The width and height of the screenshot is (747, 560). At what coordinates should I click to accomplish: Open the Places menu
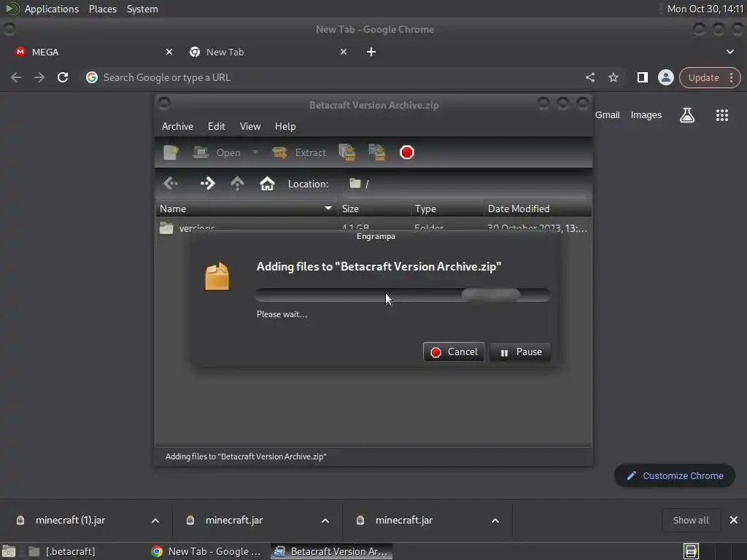[x=103, y=9]
